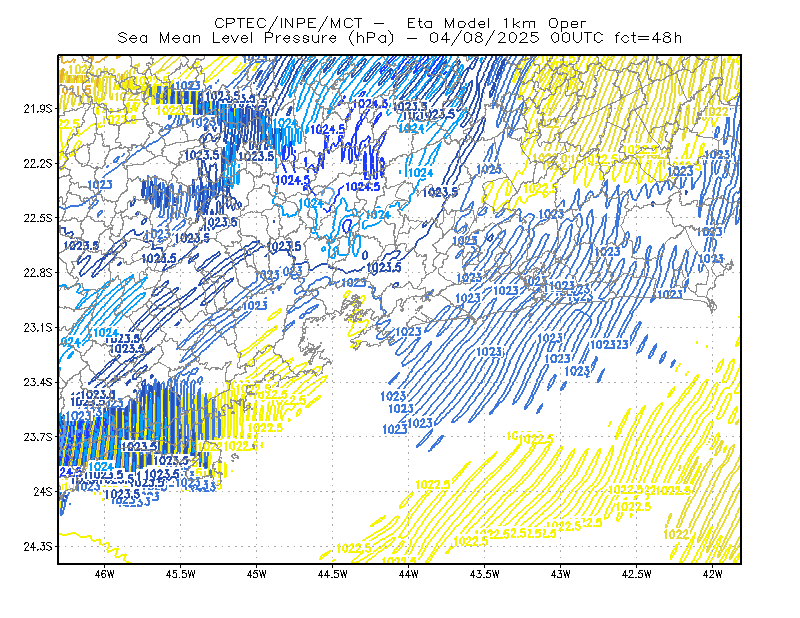Select the 45.5W longitude axis label
This screenshot has height=618, width=800.
pos(181,574)
